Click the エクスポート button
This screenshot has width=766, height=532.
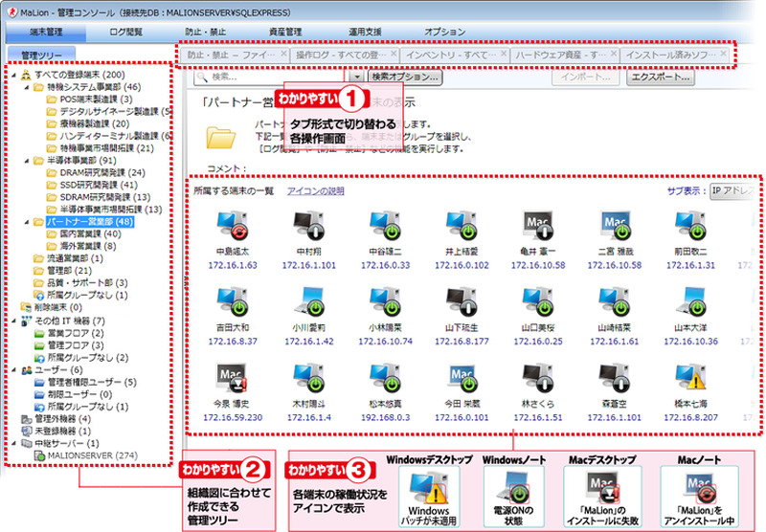pyautogui.click(x=659, y=77)
